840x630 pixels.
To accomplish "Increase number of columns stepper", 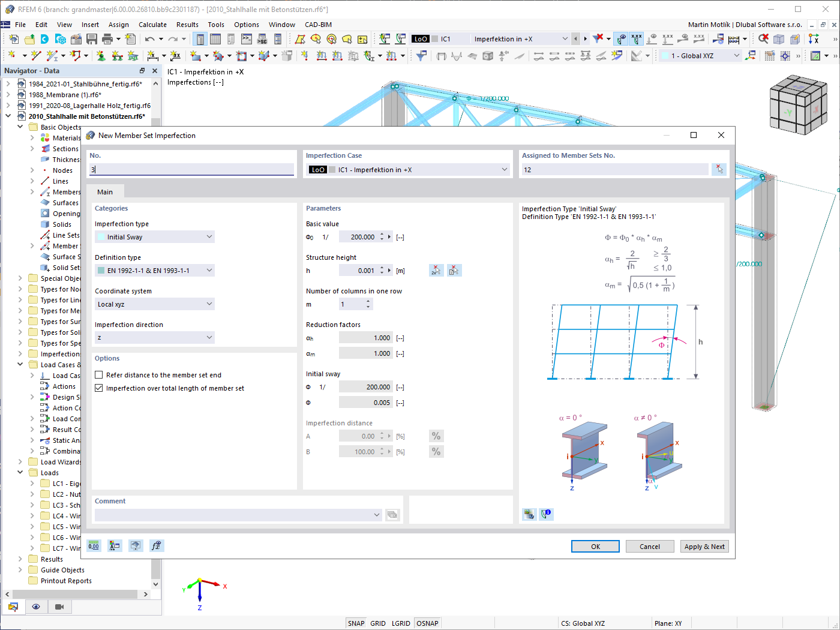I will tap(369, 302).
